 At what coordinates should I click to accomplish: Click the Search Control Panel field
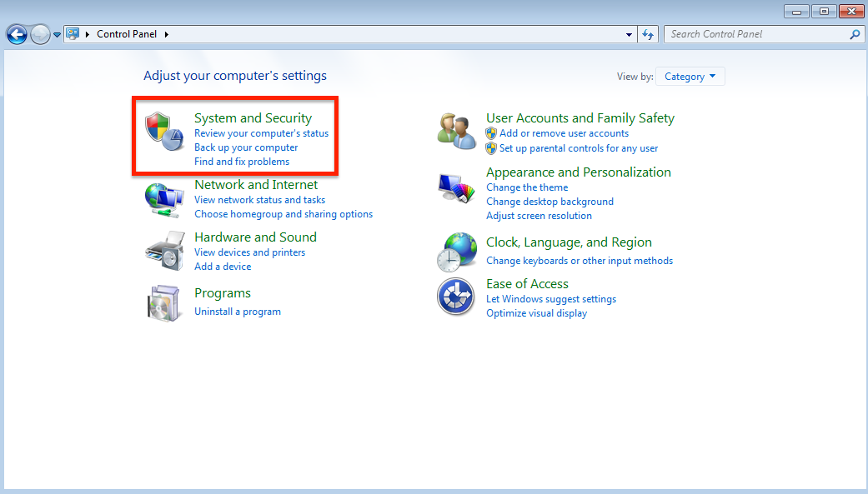[755, 34]
